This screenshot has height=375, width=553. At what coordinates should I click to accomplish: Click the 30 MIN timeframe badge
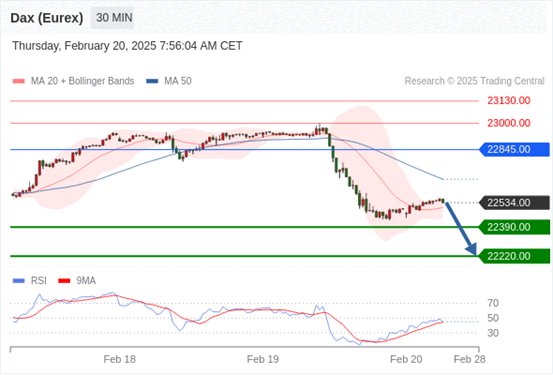tap(112, 18)
